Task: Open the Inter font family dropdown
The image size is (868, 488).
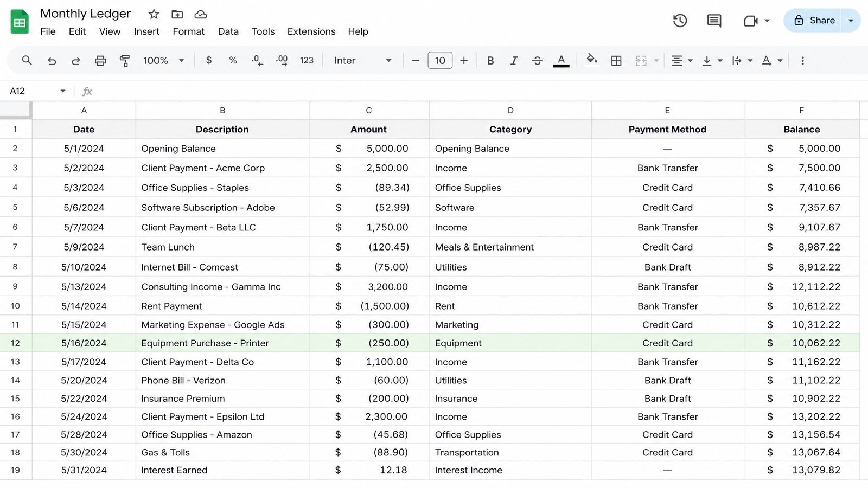Action: (362, 60)
